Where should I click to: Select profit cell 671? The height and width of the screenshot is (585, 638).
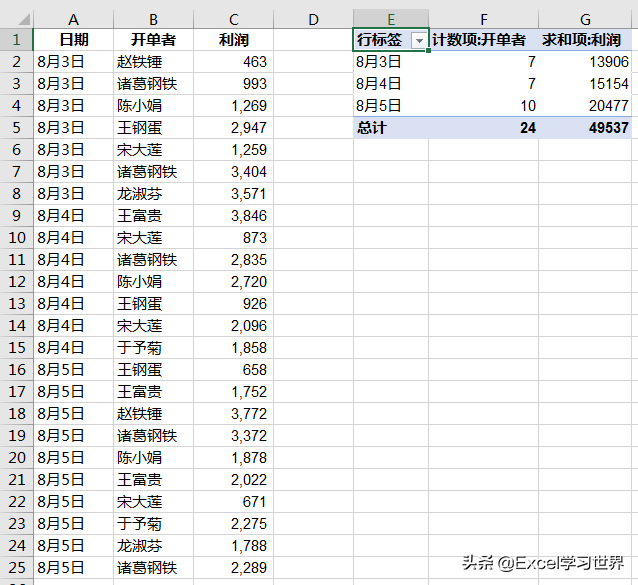click(x=234, y=502)
